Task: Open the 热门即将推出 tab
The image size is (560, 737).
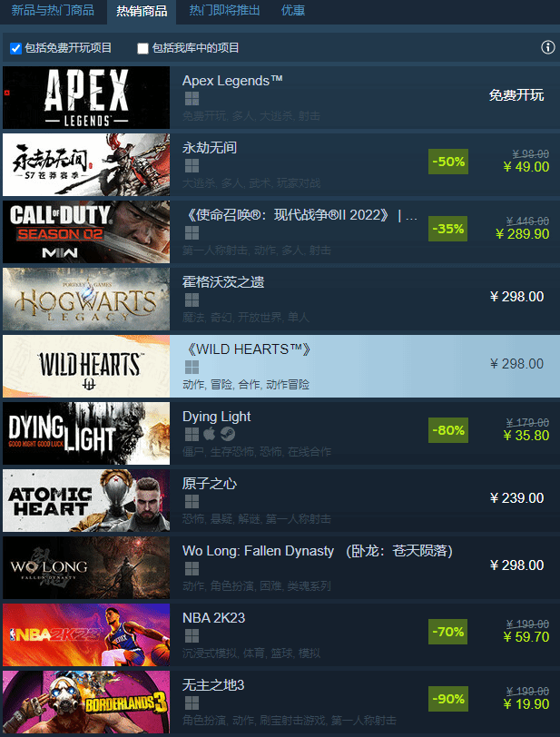Action: [224, 10]
